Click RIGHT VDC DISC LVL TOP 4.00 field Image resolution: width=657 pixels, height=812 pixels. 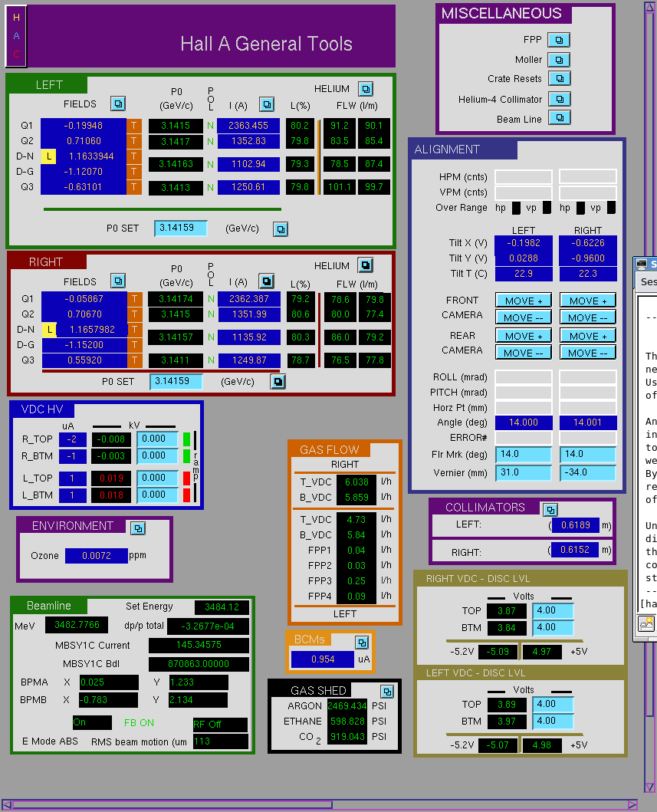click(553, 610)
